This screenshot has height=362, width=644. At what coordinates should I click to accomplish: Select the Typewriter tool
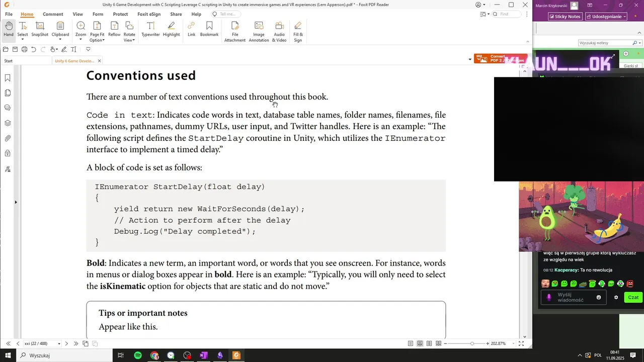click(150, 29)
